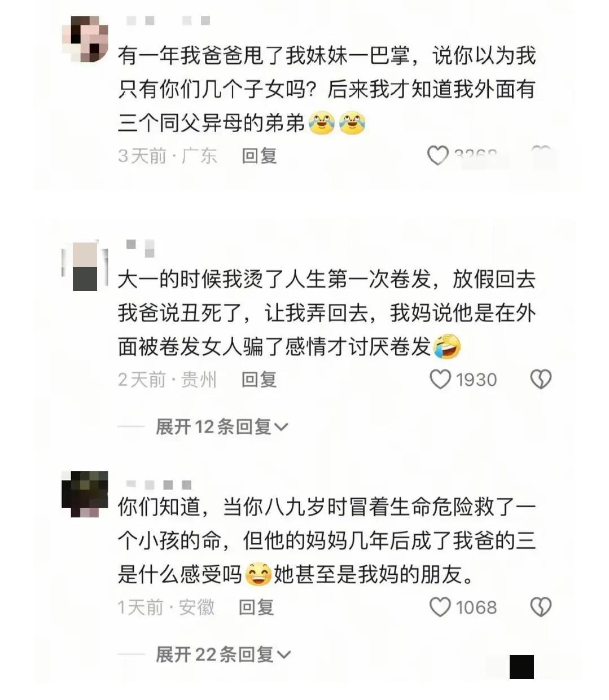Like the Guangdong comment with heart icon
Image resolution: width=609 pixels, height=700 pixels.
click(x=438, y=155)
